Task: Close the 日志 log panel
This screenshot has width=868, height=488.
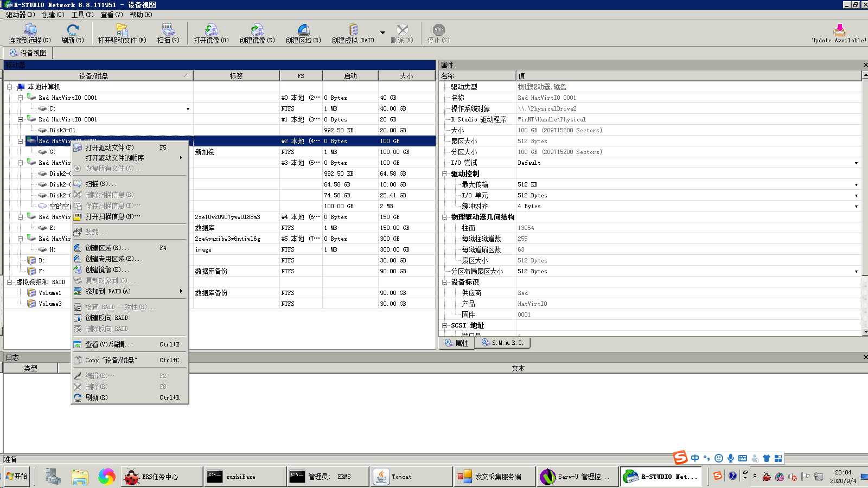Action: point(865,357)
